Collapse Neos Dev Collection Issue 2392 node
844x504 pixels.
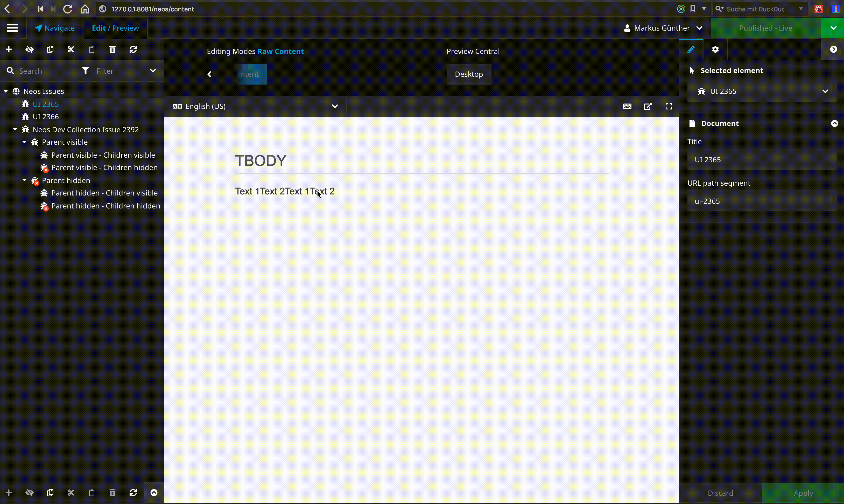15,129
